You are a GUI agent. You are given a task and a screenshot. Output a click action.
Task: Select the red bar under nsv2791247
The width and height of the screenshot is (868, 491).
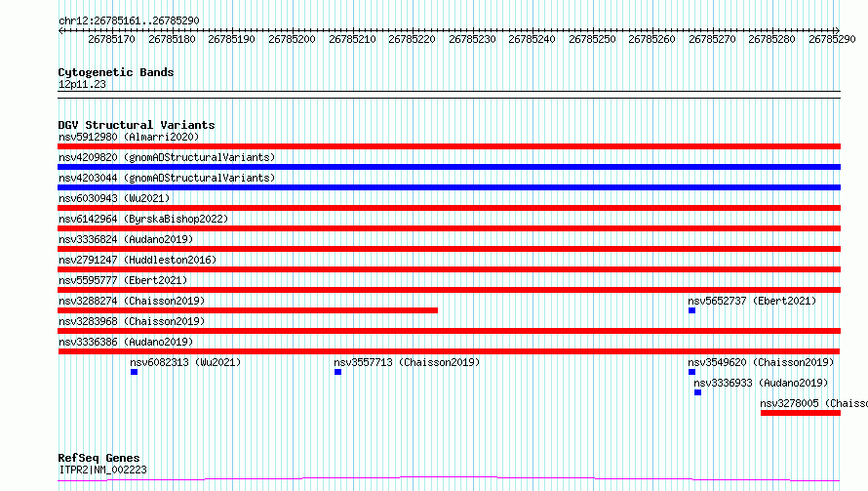[x=449, y=269]
